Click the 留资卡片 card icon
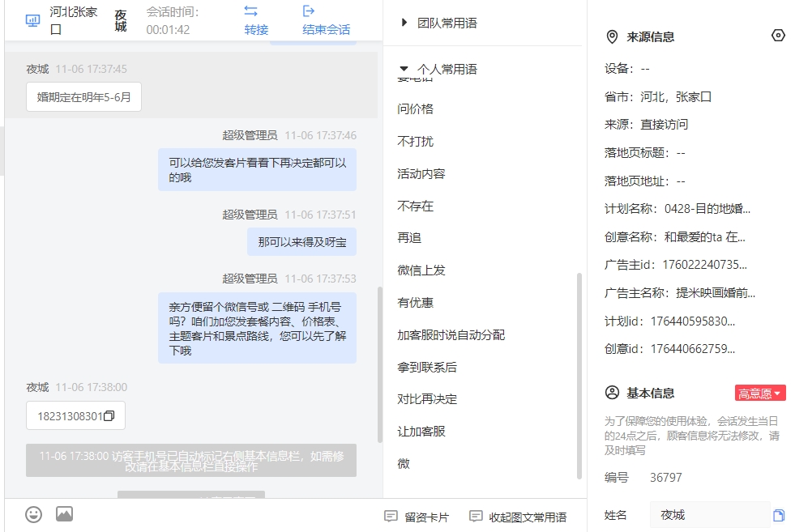Image resolution: width=795 pixels, height=532 pixels. point(391,517)
